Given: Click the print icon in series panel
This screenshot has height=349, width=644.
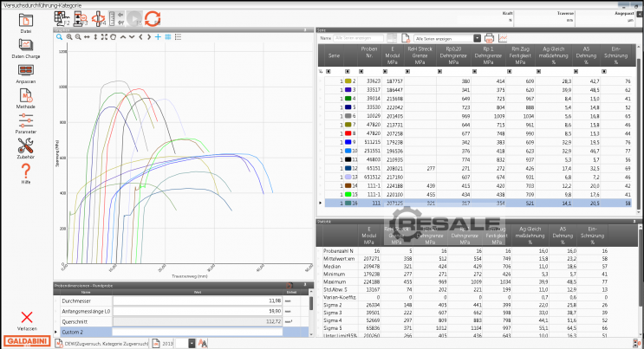Looking at the screenshot, I should click(x=489, y=38).
